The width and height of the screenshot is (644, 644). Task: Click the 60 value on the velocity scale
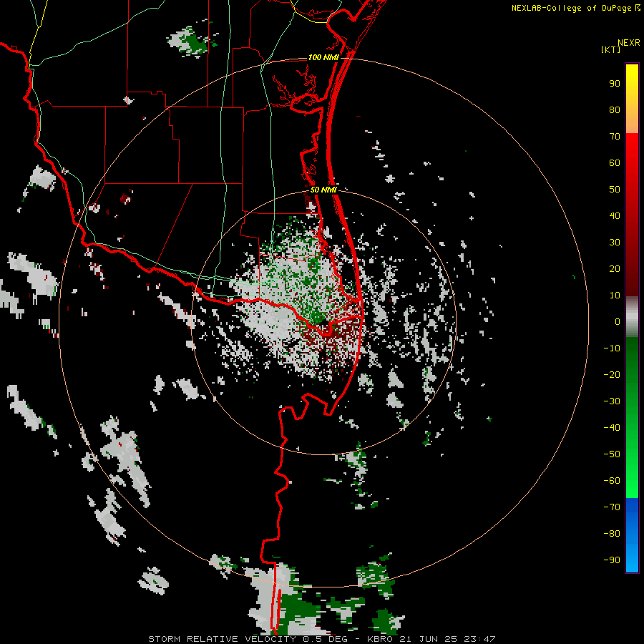point(615,163)
